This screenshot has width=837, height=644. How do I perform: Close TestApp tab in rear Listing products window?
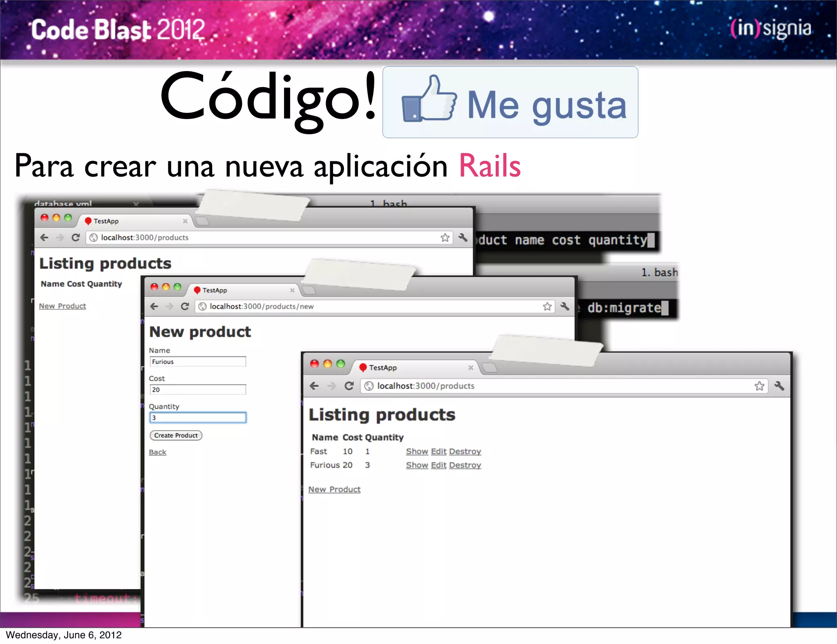(x=185, y=221)
